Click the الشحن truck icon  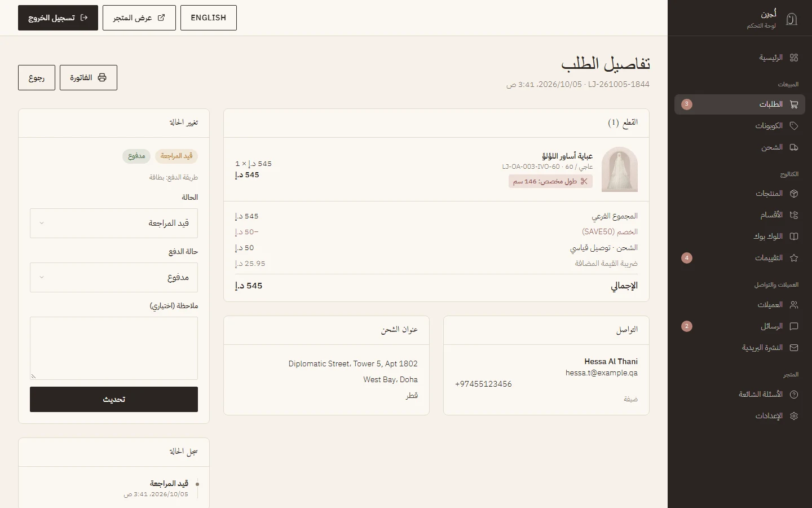click(x=794, y=147)
